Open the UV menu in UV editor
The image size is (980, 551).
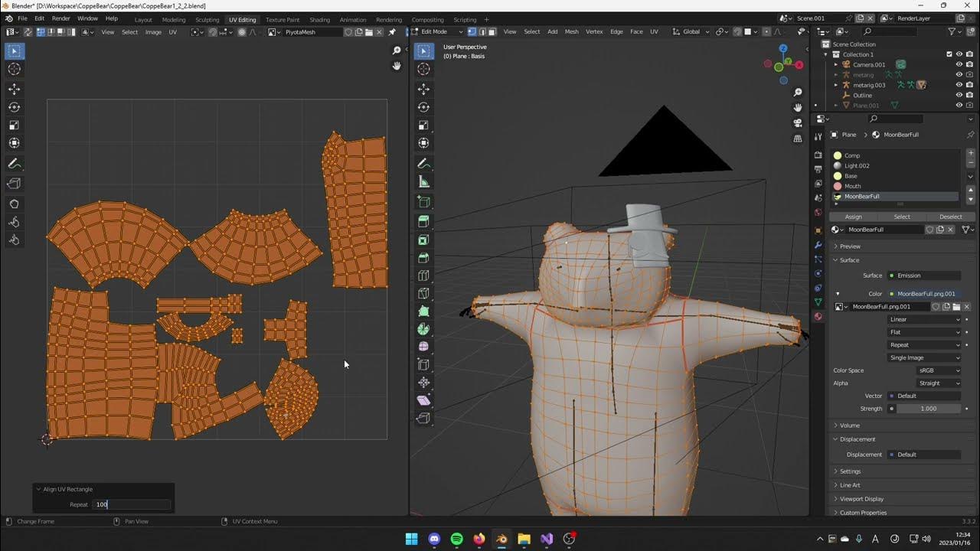tap(172, 32)
